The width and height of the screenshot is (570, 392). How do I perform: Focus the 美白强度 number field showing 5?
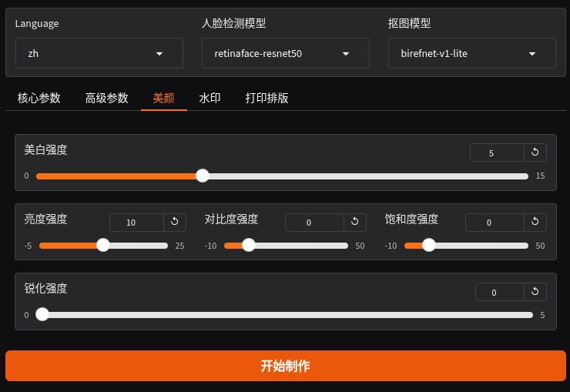click(x=497, y=152)
